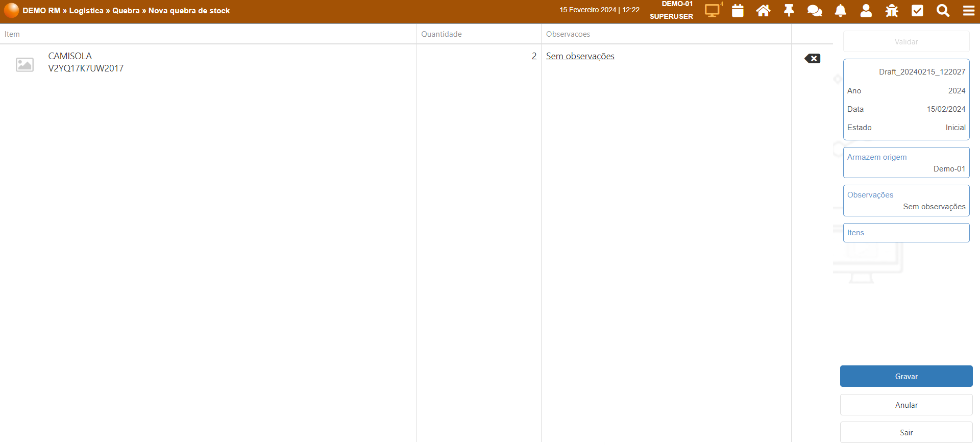Click the Anular button
Viewport: 980px width, 445px height.
(906, 405)
